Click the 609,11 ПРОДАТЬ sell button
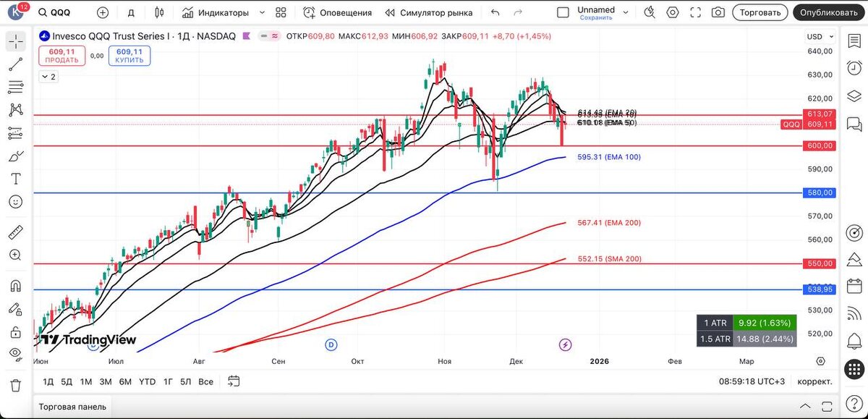This screenshot has height=419, width=868. pyautogui.click(x=61, y=56)
